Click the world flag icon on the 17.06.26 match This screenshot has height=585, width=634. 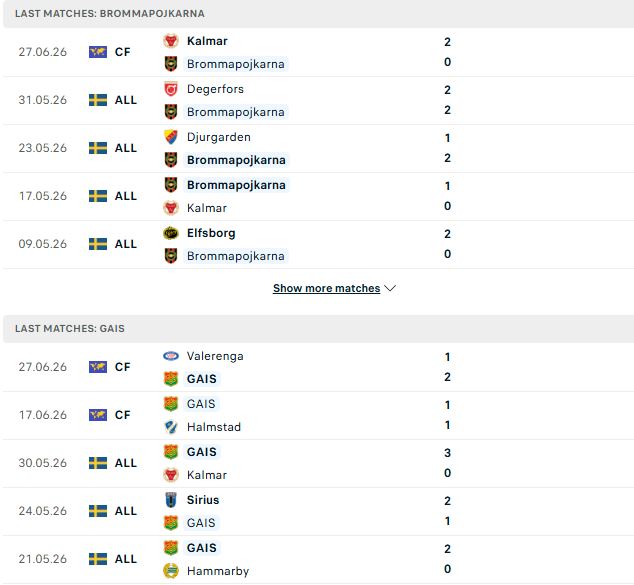(x=98, y=415)
